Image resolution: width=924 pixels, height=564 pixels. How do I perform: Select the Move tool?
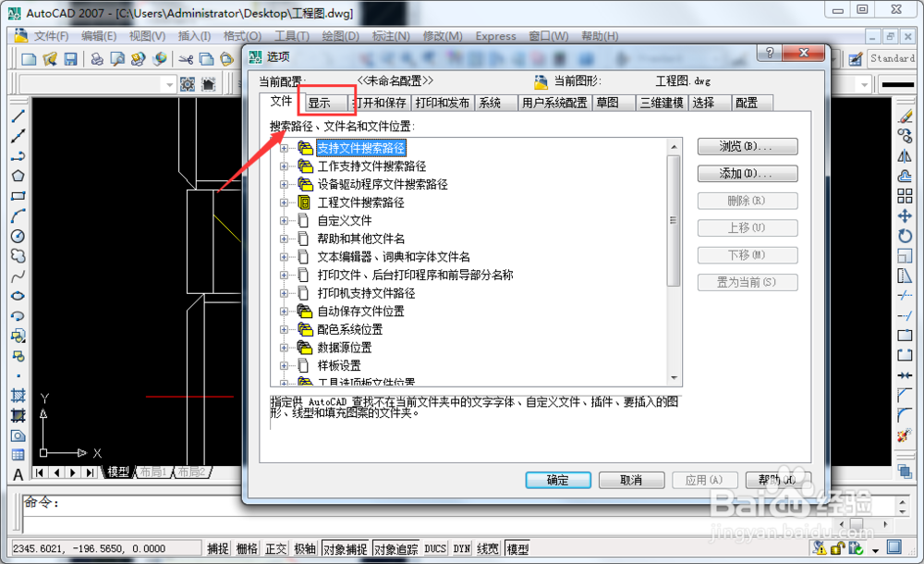(905, 216)
